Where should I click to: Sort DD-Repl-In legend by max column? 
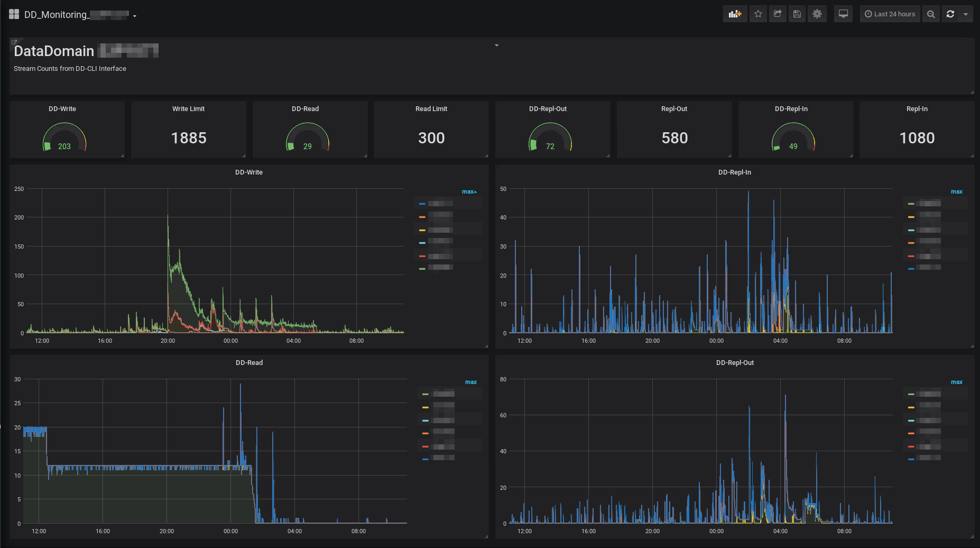click(957, 191)
